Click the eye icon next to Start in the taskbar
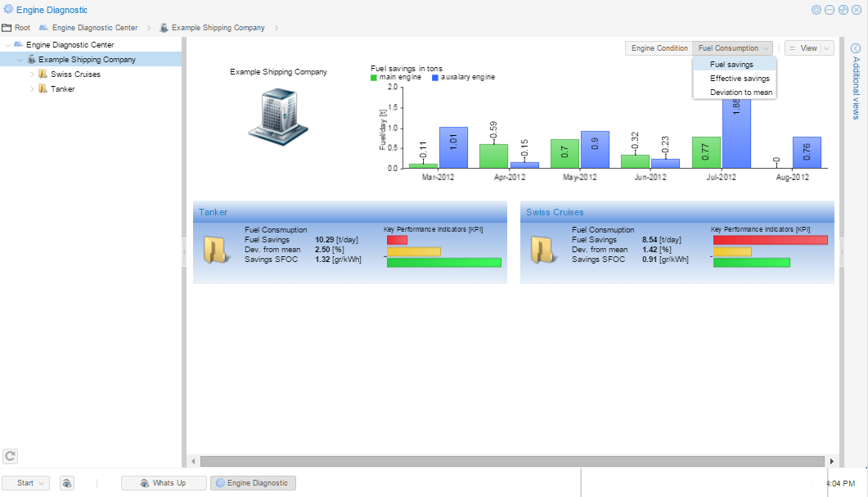The image size is (868, 497). [66, 483]
